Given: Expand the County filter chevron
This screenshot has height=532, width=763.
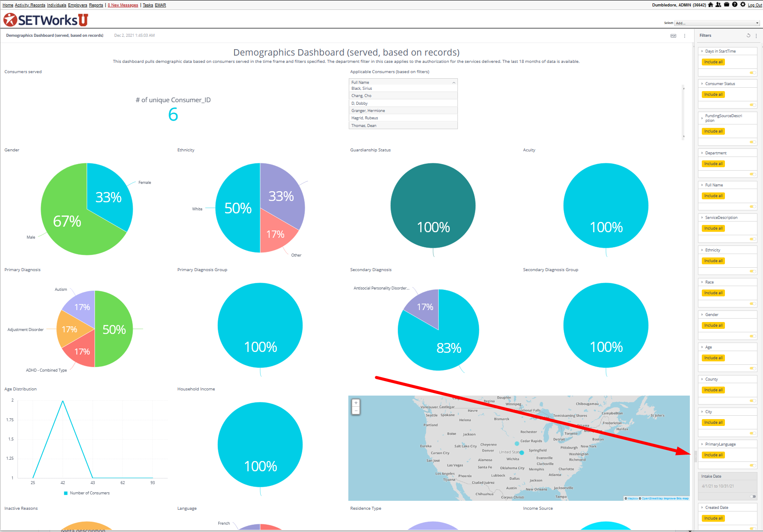Looking at the screenshot, I should point(702,379).
